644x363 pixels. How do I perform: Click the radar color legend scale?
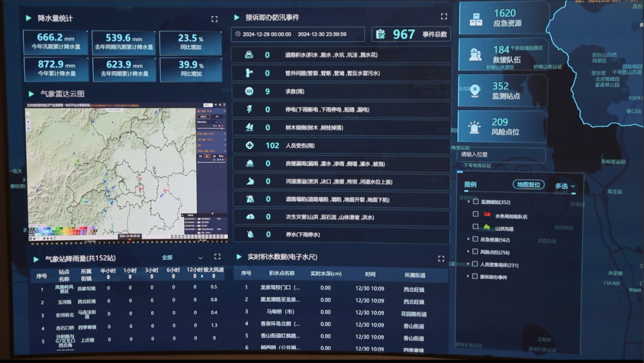click(x=63, y=230)
